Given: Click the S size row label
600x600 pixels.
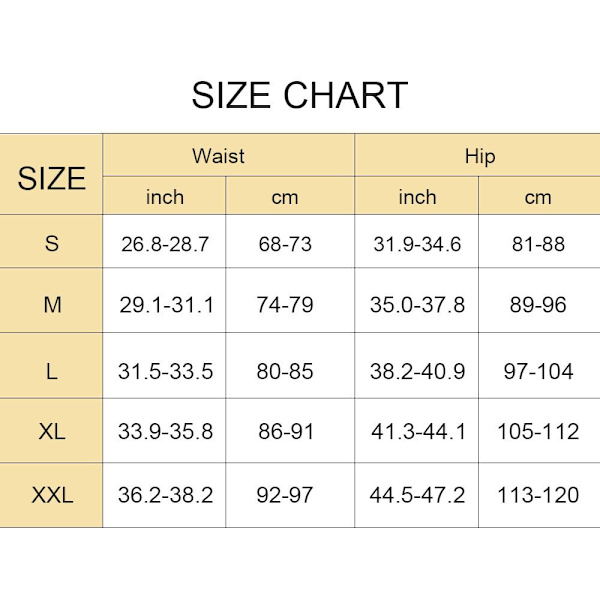Looking at the screenshot, I should tap(52, 243).
